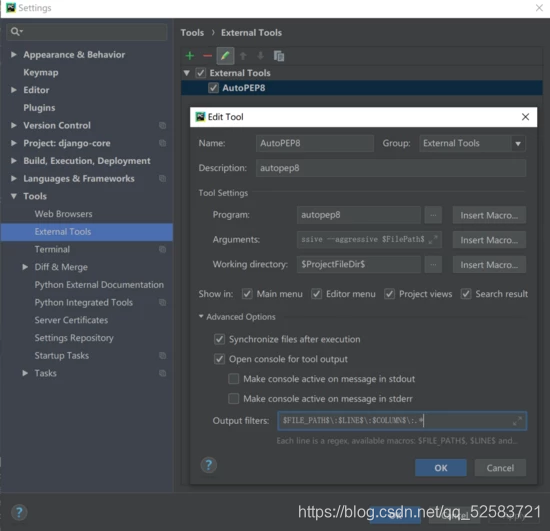Screen dimensions: 550x531
Task: Remove selected tool with minus icon
Action: [207, 56]
